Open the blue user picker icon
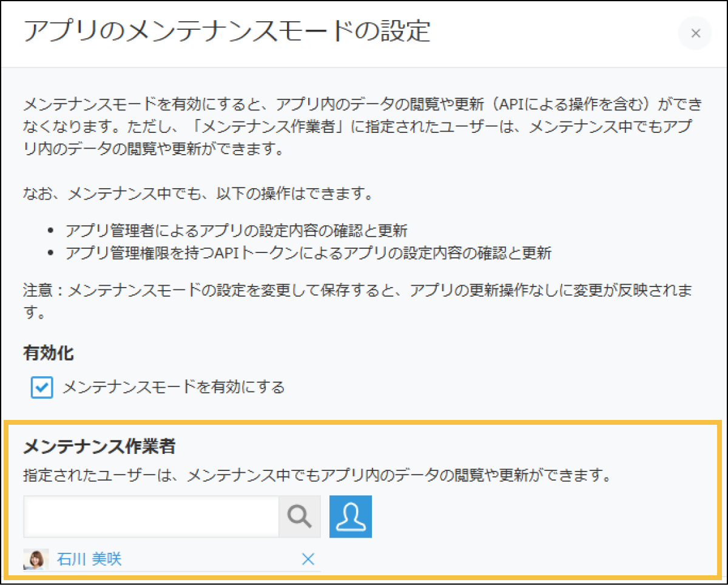This screenshot has width=728, height=585. coord(351,517)
